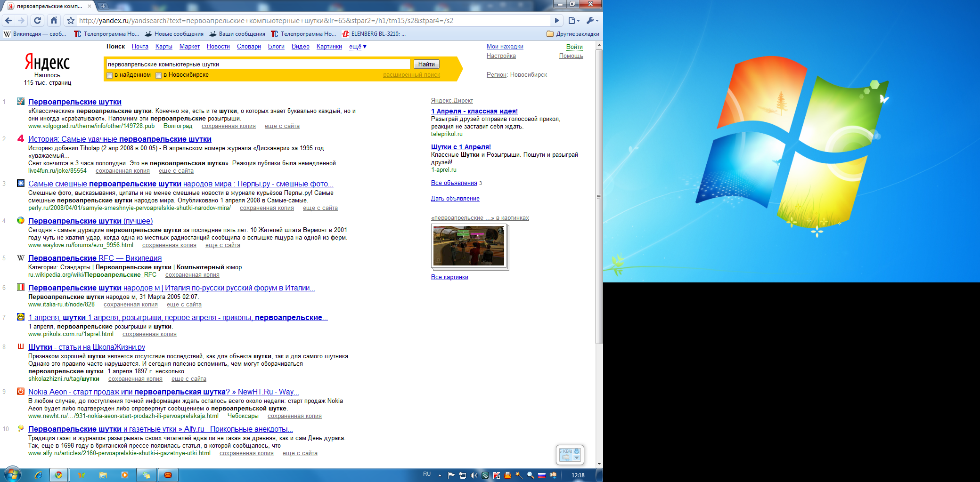980x482 pixels.
Task: Click the Alfy.ru lightbulb favicon
Action: click(x=21, y=428)
